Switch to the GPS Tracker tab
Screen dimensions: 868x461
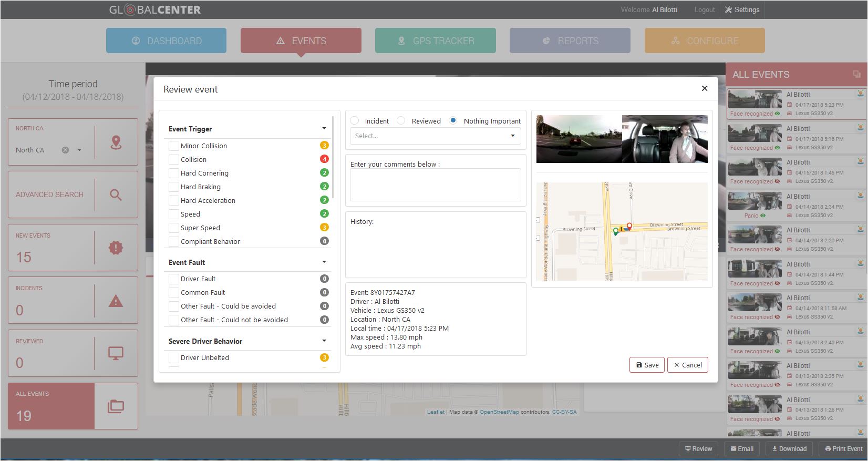point(436,40)
